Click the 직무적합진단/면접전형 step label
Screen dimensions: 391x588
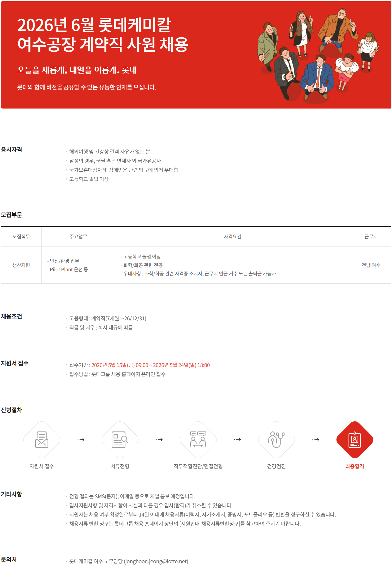point(198,466)
